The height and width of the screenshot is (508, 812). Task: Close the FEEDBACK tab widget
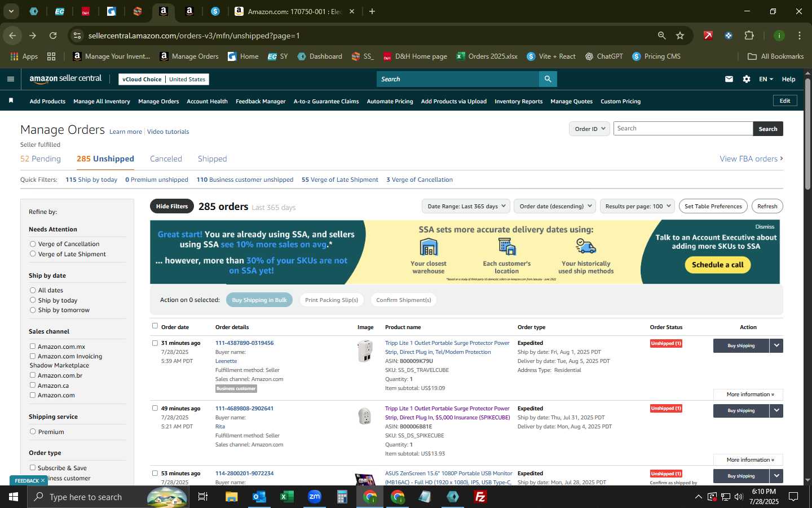[42, 481]
